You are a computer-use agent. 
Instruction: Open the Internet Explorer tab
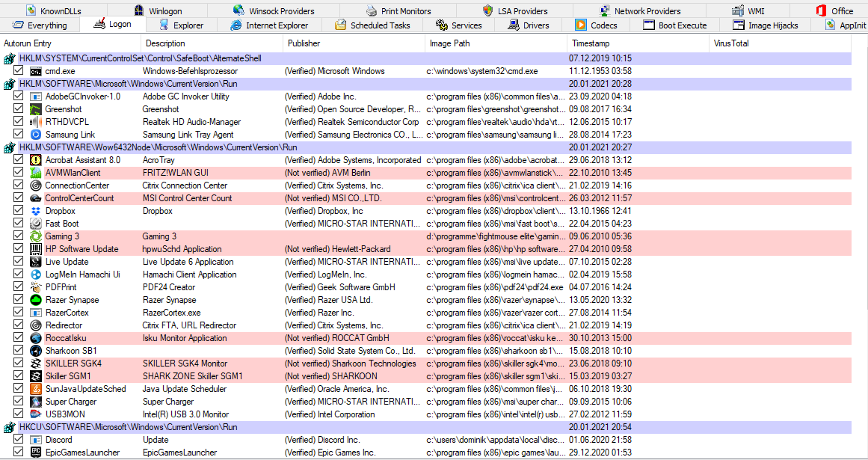(269, 25)
